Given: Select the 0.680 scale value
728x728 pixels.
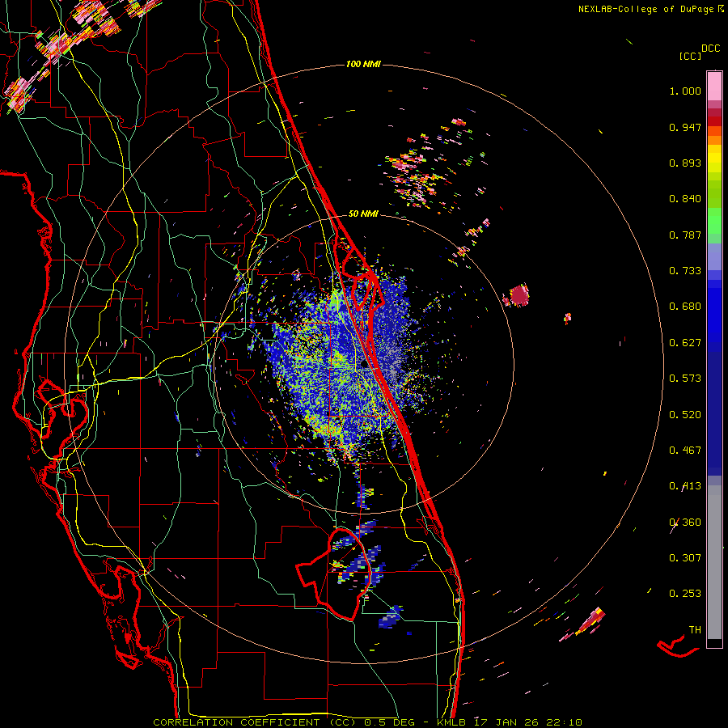Looking at the screenshot, I should click(685, 307).
